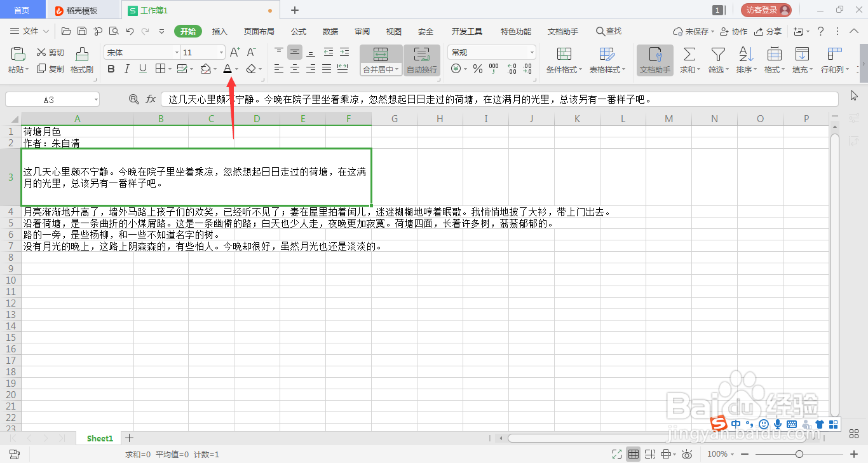Switch to the 插入 ribbon tab
Screen dimensions: 868x463
tap(219, 31)
